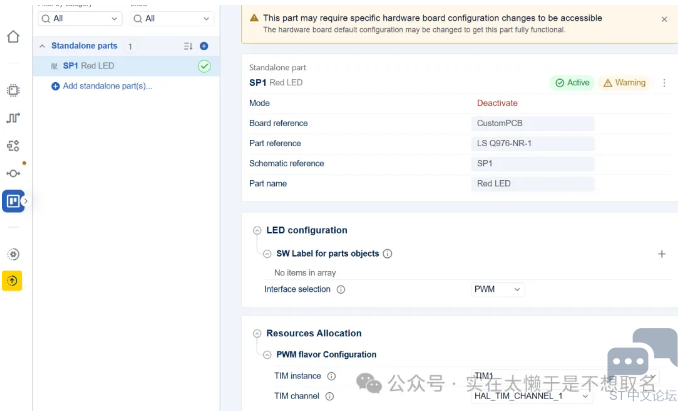Collapse the LED configuration section
686x411 pixels.
tap(257, 230)
